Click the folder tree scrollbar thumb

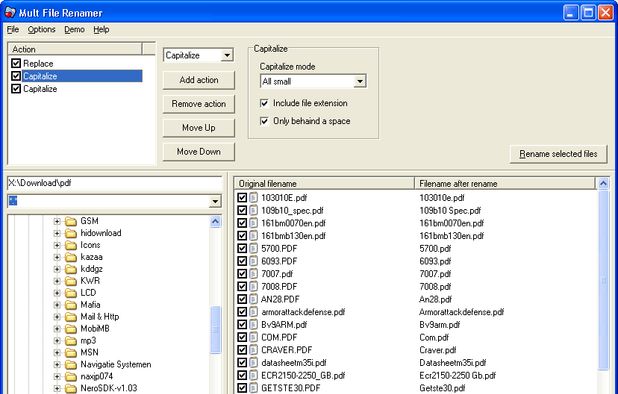pos(215,330)
